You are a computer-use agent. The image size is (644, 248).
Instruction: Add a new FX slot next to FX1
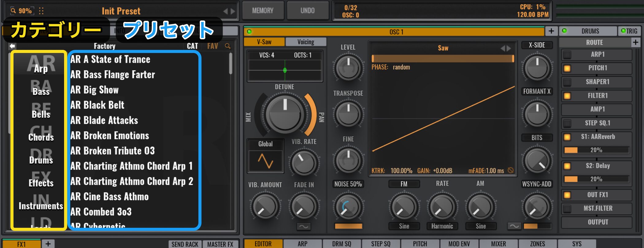point(48,244)
